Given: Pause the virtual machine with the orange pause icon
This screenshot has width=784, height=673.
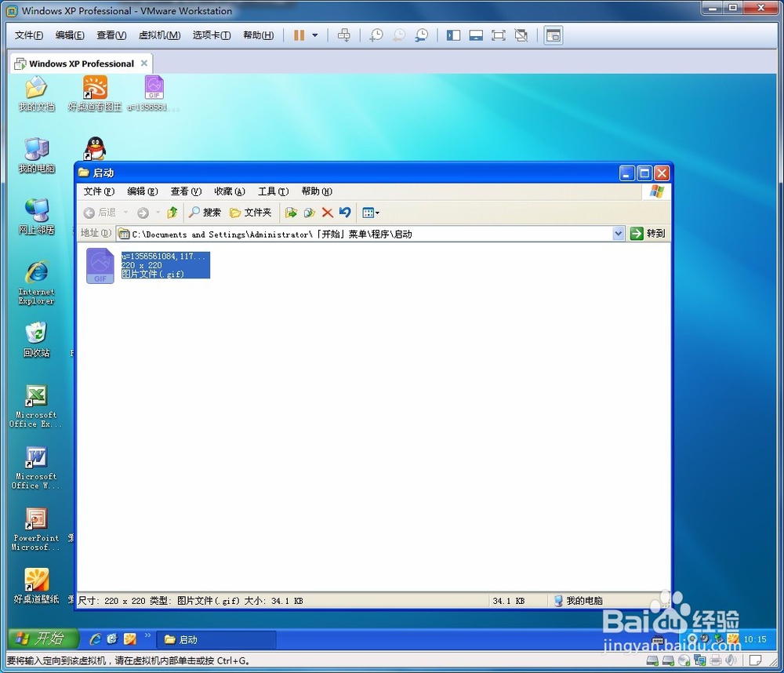Looking at the screenshot, I should pos(299,35).
